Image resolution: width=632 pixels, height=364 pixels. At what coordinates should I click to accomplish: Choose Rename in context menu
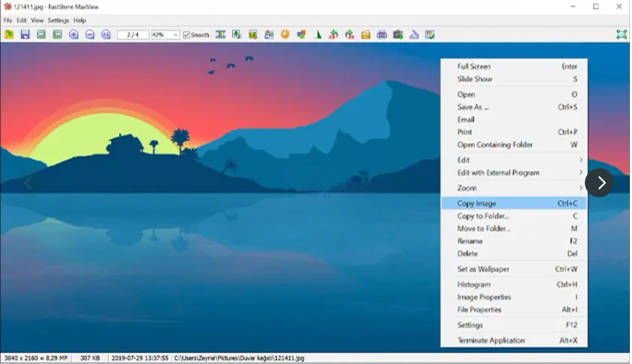point(514,241)
